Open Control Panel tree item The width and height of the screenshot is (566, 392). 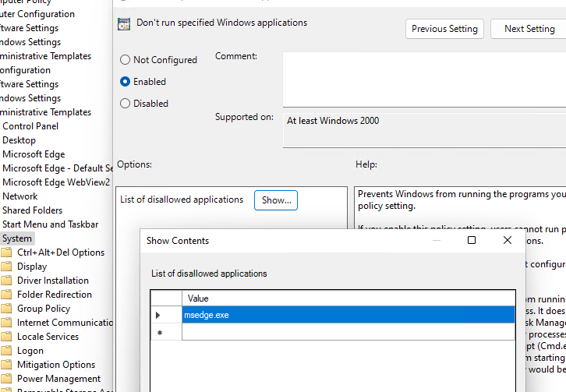pyautogui.click(x=30, y=126)
